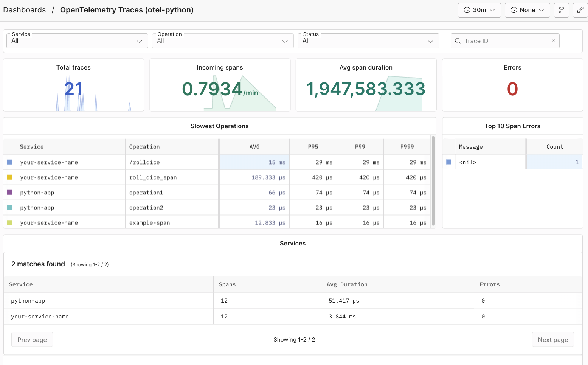The width and height of the screenshot is (588, 365).
Task: Click the magnifier icon in Trace ID search
Action: (x=458, y=41)
